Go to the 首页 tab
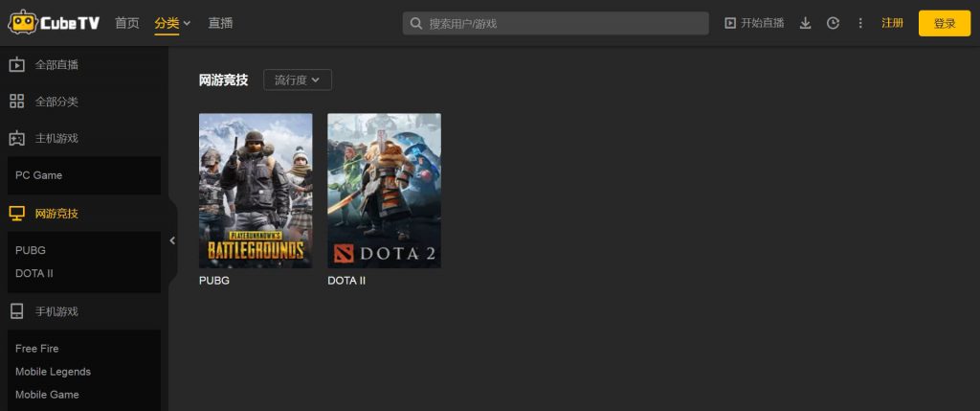This screenshot has width=980, height=411. (127, 23)
